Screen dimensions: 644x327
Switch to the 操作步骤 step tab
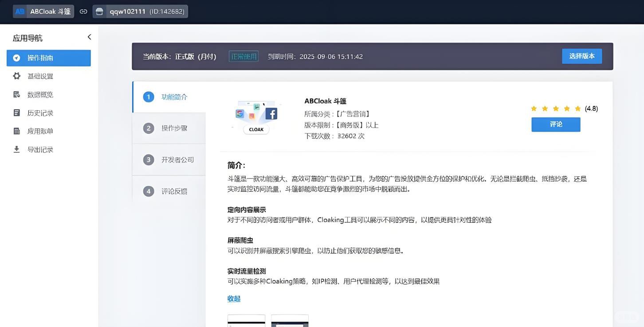pyautogui.click(x=169, y=128)
